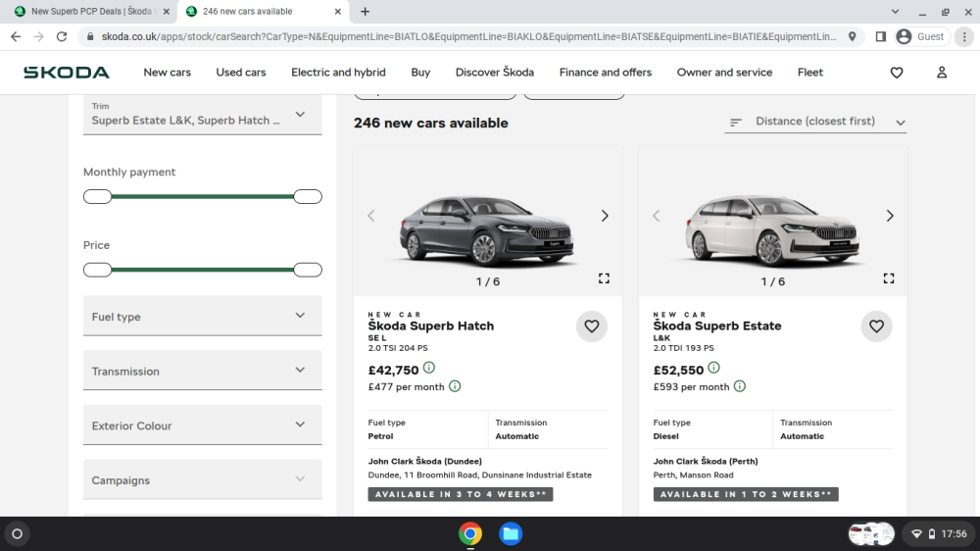
Task: Expand the Campaigns filter
Action: 203,479
